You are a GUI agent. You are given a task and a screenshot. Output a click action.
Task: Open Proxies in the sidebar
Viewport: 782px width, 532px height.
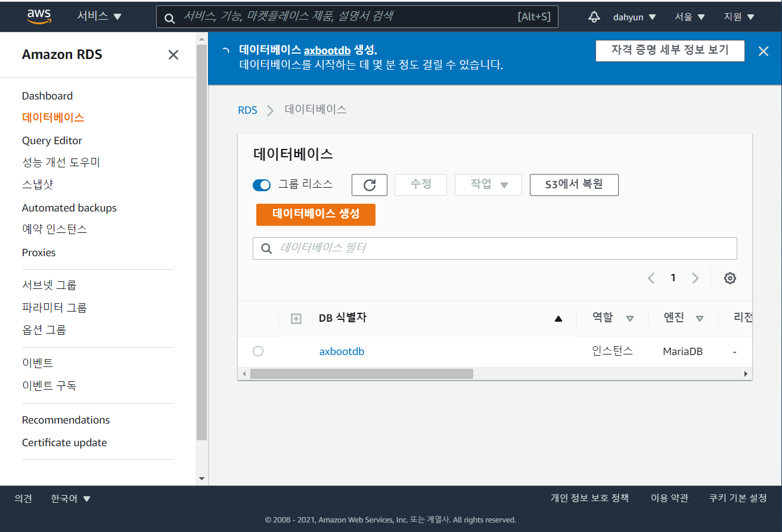(39, 253)
